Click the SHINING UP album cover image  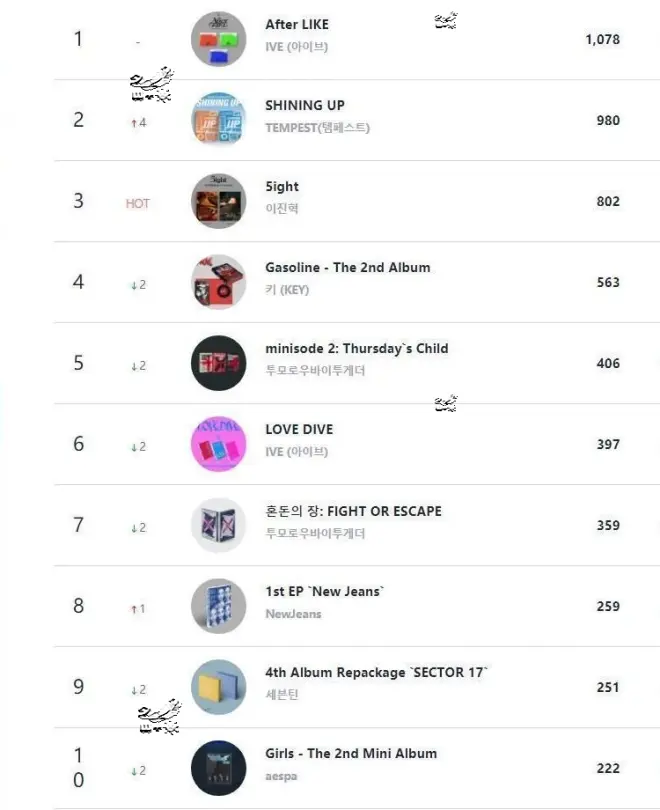click(x=218, y=120)
